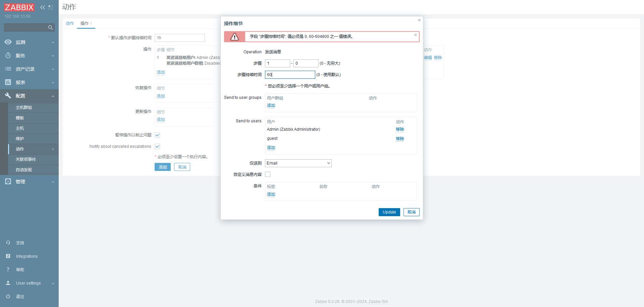The height and width of the screenshot is (307, 644).
Task: Remove the guest user via 移除 link
Action: [400, 139]
